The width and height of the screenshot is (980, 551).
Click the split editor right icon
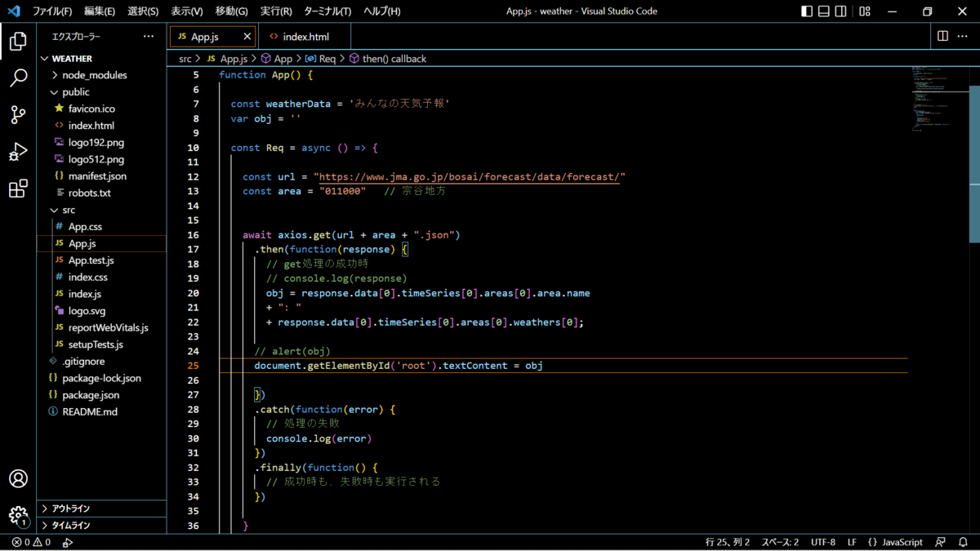point(942,36)
